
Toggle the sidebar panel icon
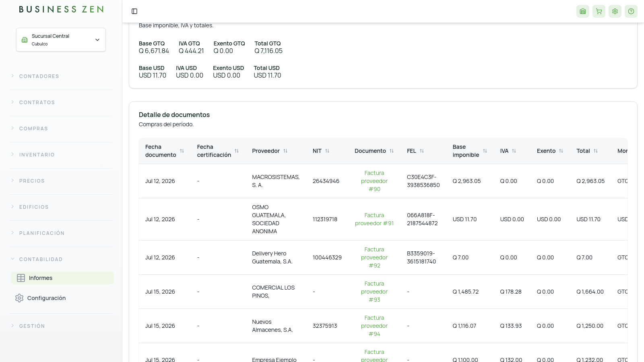coord(134,11)
